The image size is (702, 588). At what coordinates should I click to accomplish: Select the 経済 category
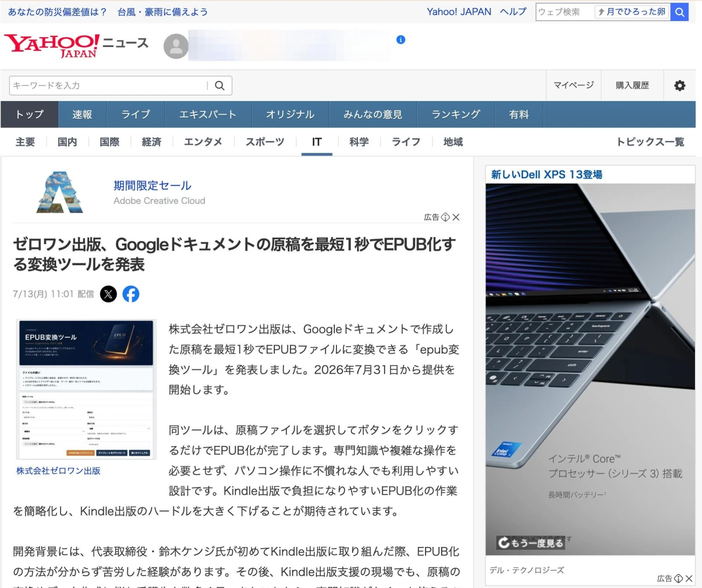pyautogui.click(x=152, y=142)
